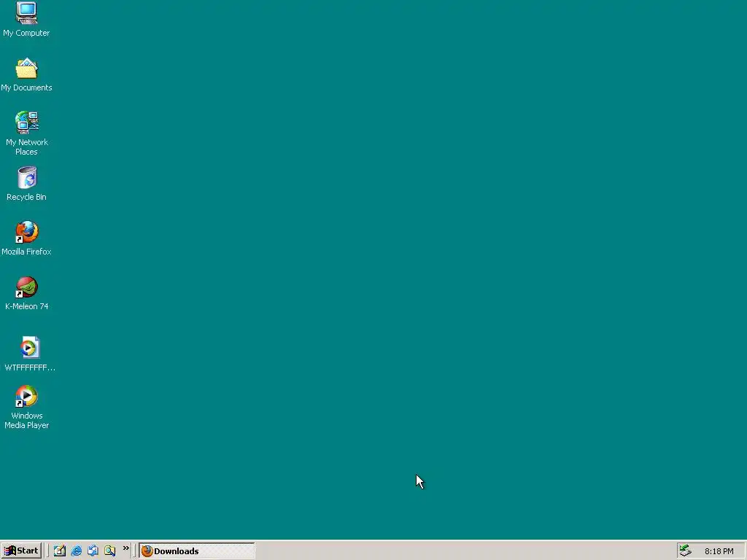The image size is (747, 560).
Task: Click the 8:18 PM system clock
Action: 719,551
